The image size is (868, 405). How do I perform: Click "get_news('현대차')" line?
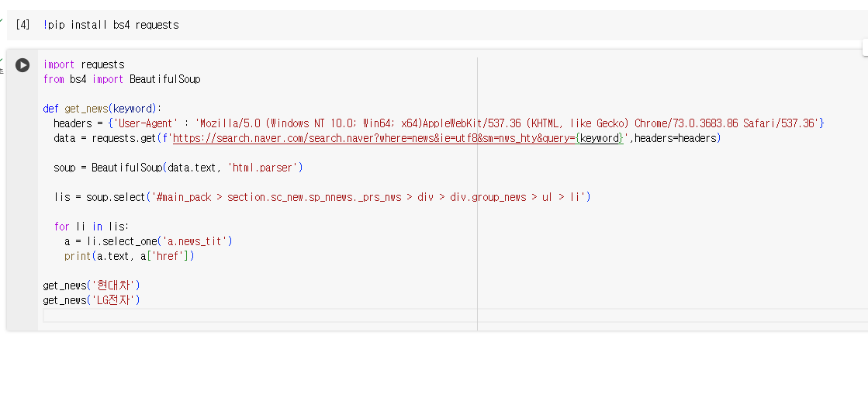coord(92,286)
